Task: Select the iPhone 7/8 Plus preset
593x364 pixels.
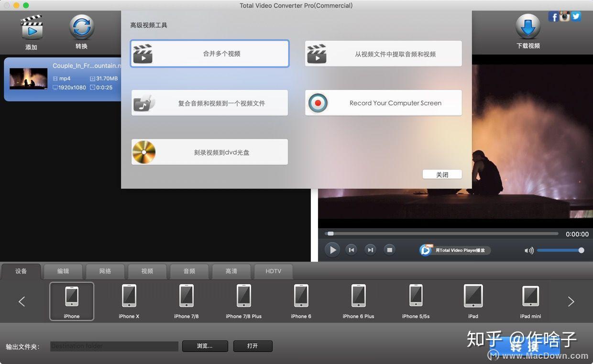Action: tap(244, 301)
